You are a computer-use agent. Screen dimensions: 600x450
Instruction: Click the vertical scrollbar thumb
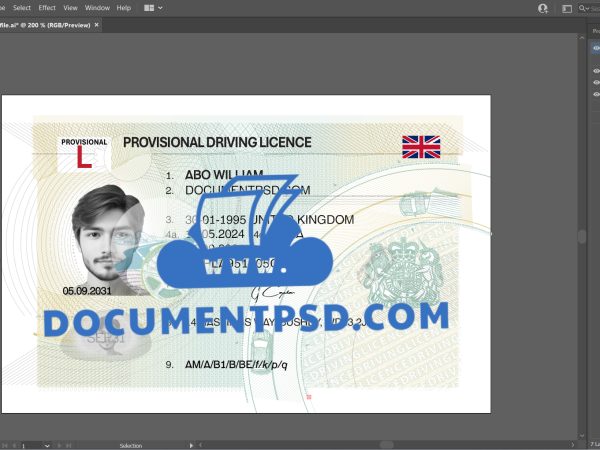[x=582, y=236]
